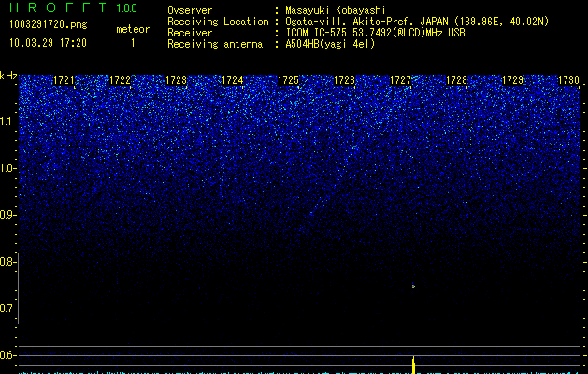The image size is (588, 374).
Task: Click the 'Ovserver' field label
Action: click(190, 10)
